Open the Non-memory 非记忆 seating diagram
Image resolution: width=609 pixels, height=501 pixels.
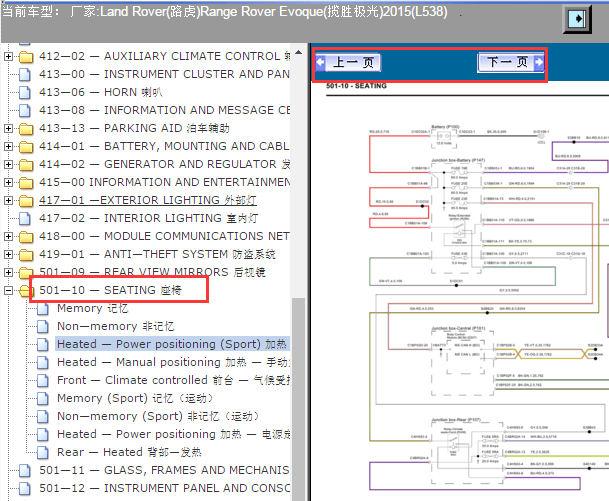click(115, 326)
